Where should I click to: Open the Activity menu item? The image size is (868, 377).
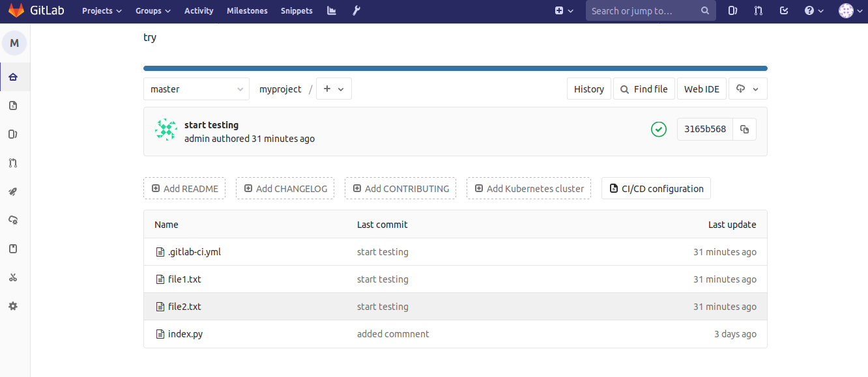[x=199, y=10]
